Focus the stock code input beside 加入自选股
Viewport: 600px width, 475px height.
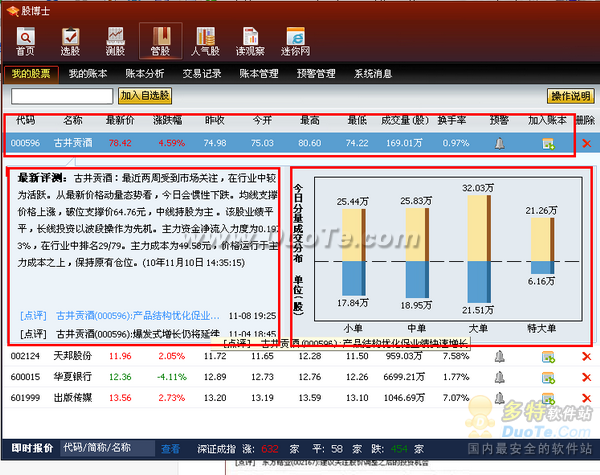coord(62,96)
